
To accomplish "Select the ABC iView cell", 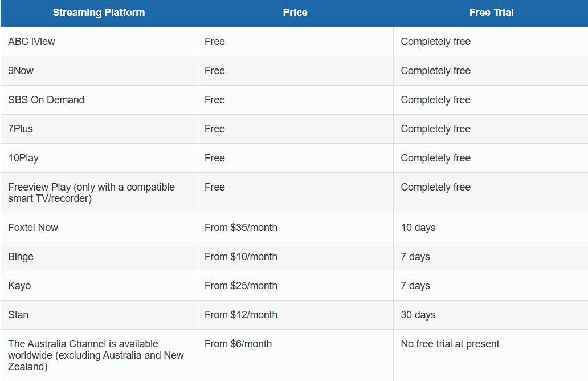I will 99,42.
